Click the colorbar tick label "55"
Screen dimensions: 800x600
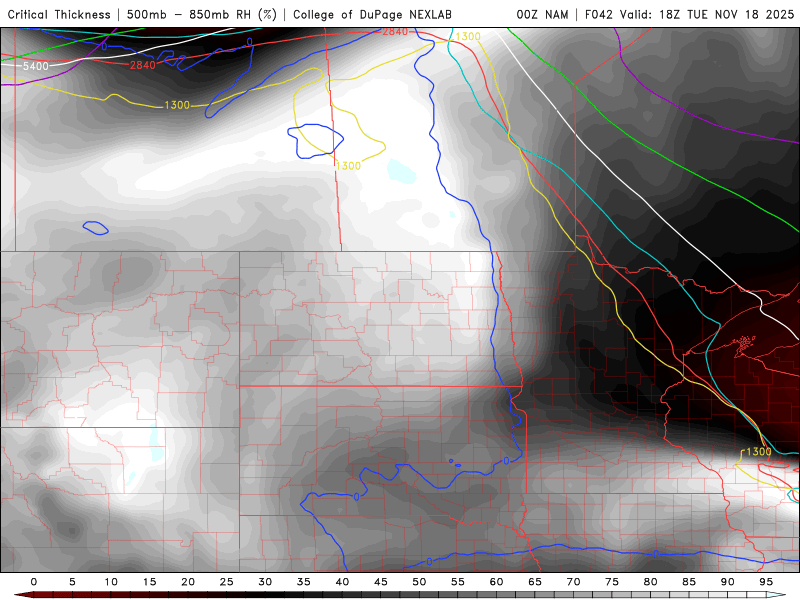point(458,582)
